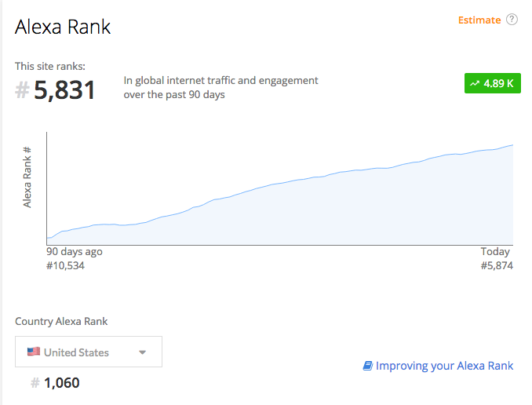Image resolution: width=532 pixels, height=405 pixels.
Task: Click the '90 days ago' axis label
Action: 75,251
